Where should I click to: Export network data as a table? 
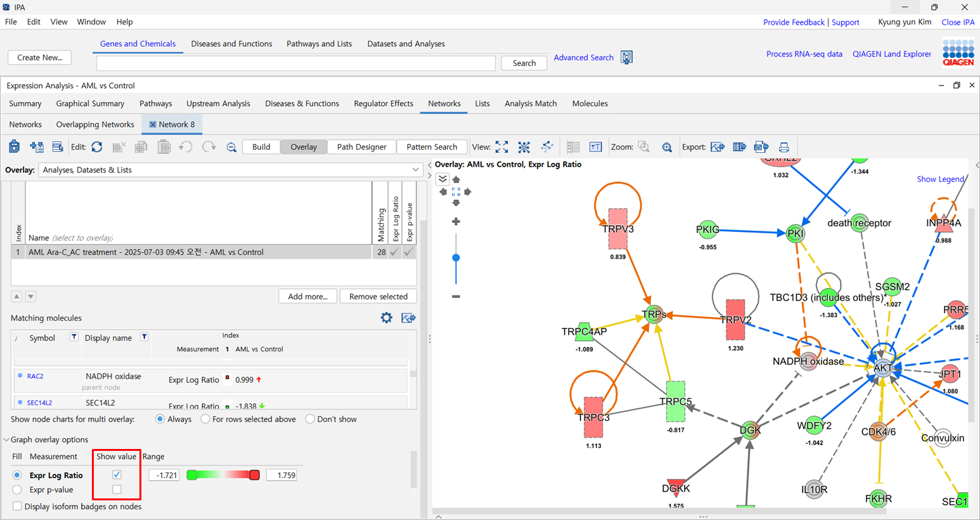[739, 146]
